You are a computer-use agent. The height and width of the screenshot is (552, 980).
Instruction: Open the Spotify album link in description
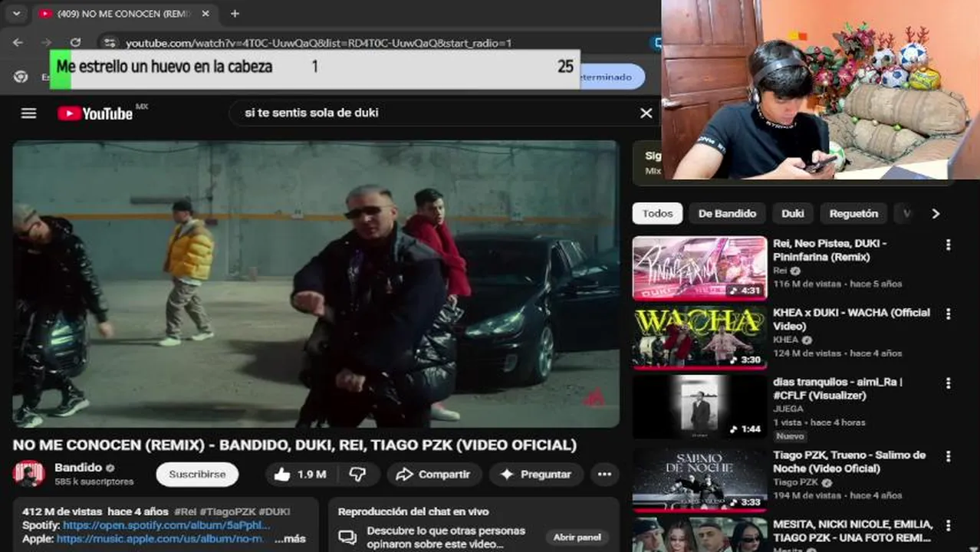coord(166,525)
